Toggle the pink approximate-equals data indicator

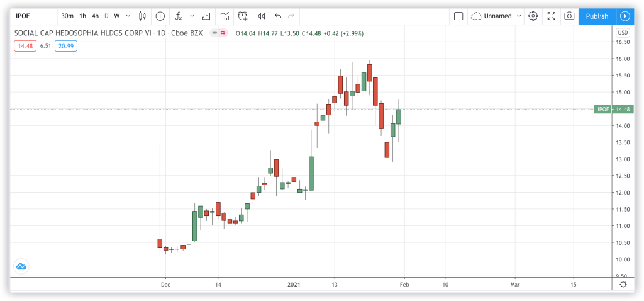coord(223,33)
